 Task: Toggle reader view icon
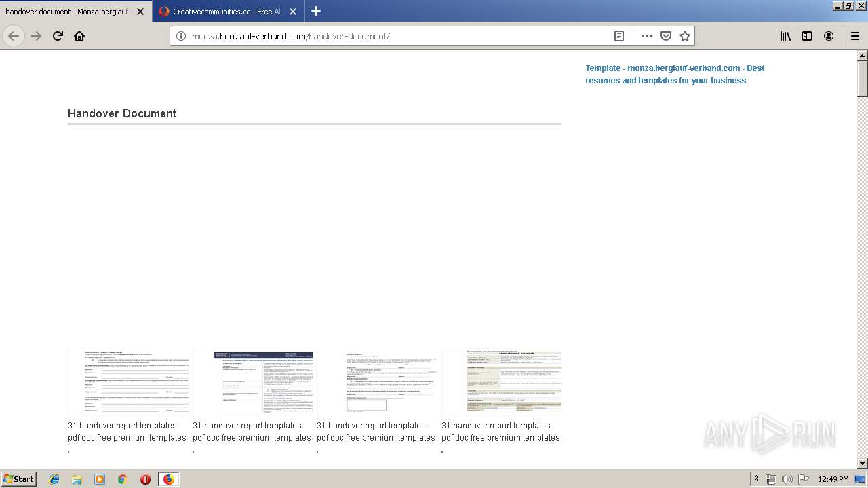point(619,36)
